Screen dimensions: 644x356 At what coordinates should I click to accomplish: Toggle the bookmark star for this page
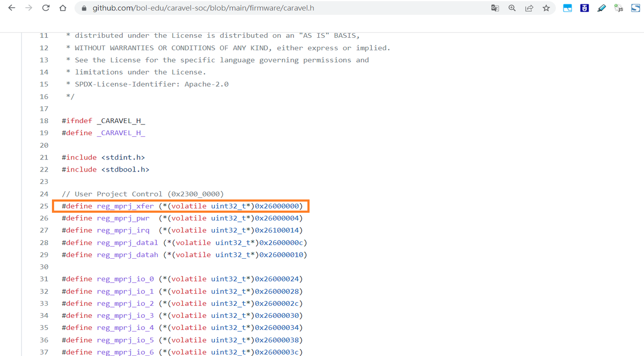pos(546,8)
